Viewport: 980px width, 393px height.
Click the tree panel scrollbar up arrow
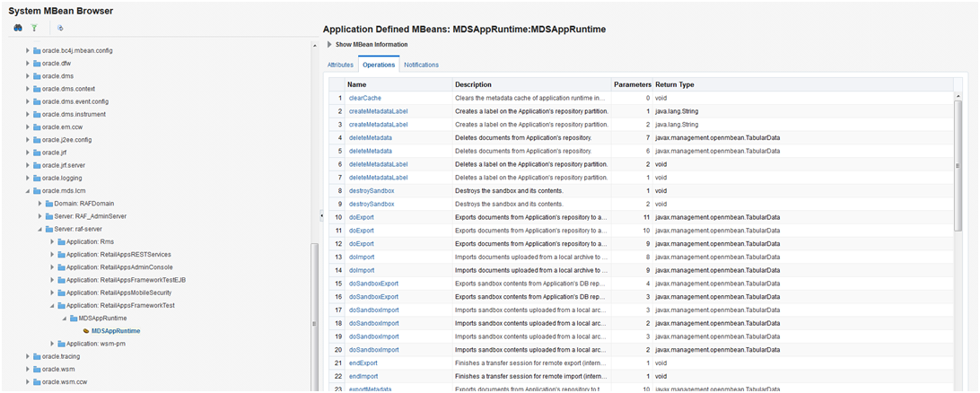[314, 47]
